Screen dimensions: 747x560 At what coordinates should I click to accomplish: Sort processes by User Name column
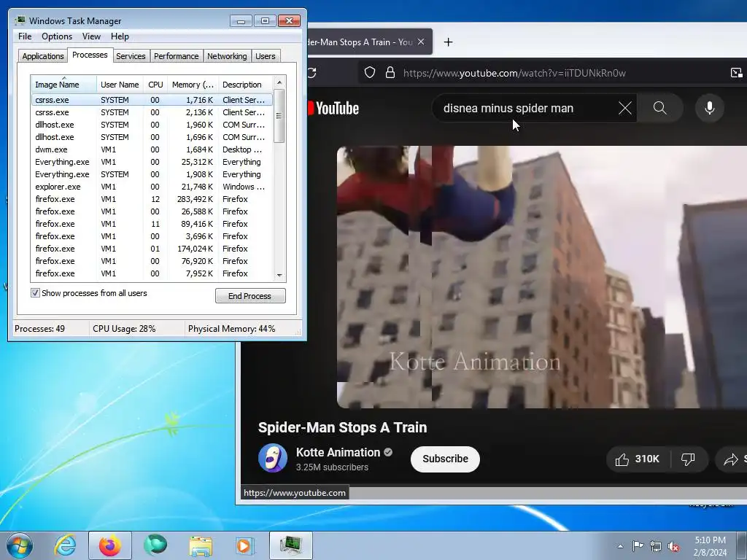[120, 85]
